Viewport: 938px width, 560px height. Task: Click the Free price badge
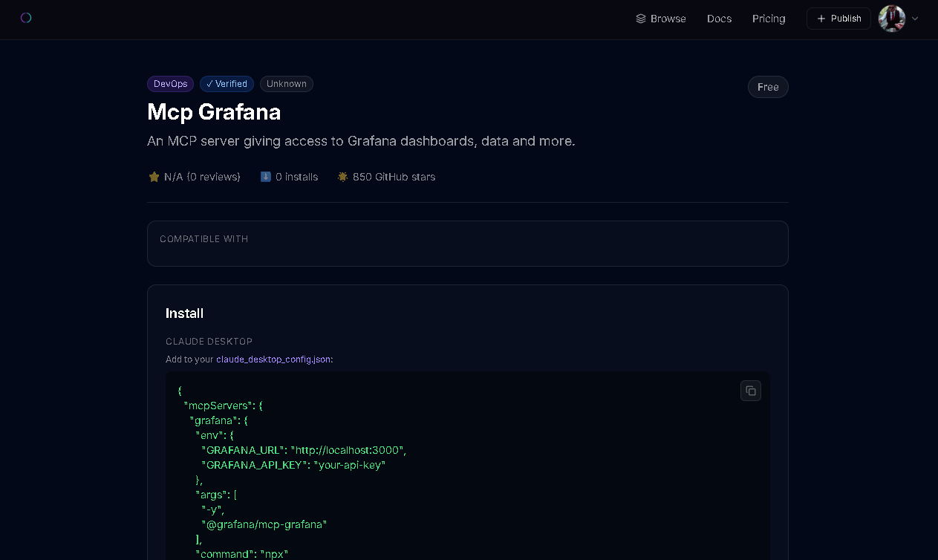pyautogui.click(x=768, y=87)
